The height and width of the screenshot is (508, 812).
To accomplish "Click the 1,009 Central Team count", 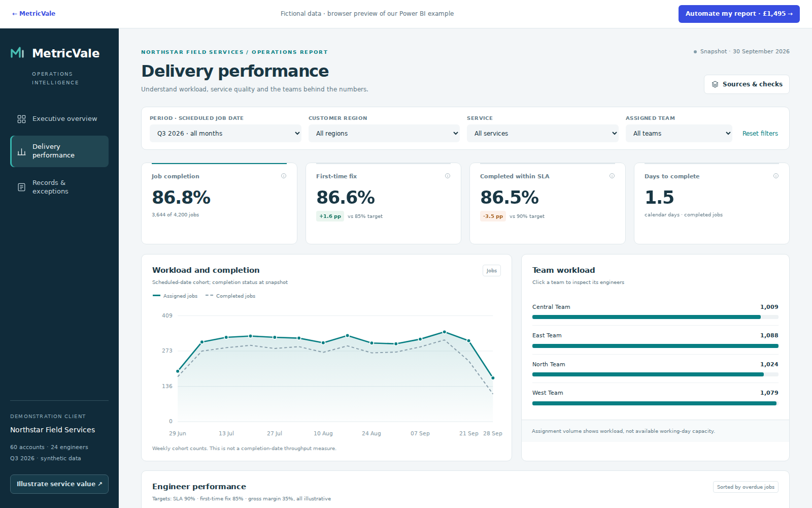I will click(769, 307).
